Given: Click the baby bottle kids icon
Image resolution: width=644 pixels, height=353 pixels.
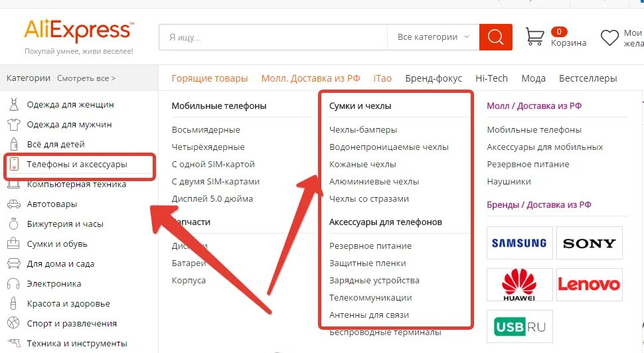Looking at the screenshot, I should (x=14, y=144).
